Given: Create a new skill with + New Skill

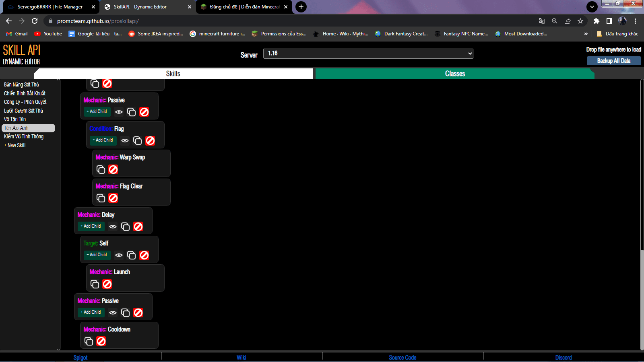Looking at the screenshot, I should click(15, 145).
